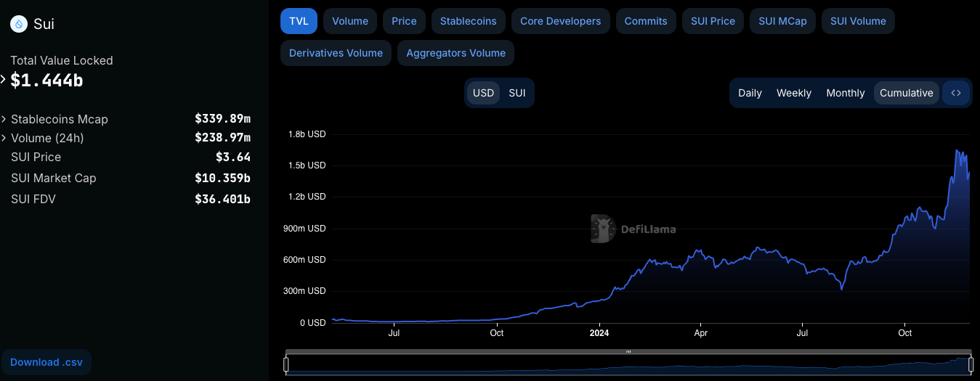Click the $1.444b TVL value
The height and width of the screenshot is (381, 980).
point(46,81)
